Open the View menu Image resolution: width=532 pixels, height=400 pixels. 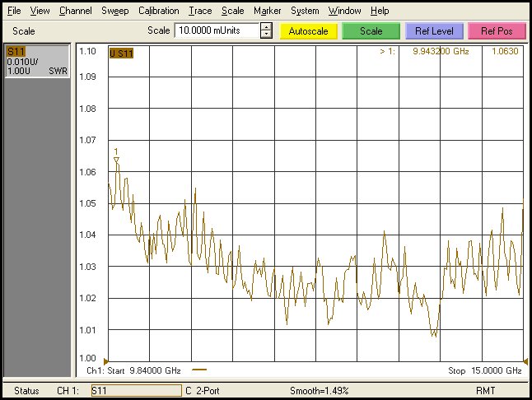40,11
